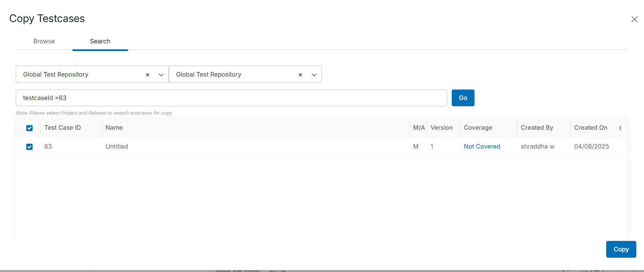Open the table column options menu

click(x=620, y=128)
